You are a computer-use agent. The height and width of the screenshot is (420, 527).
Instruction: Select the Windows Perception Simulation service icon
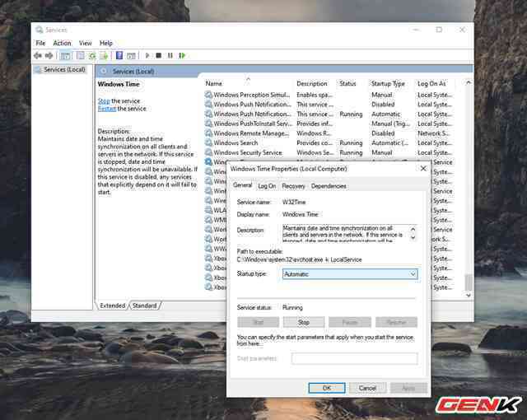click(x=208, y=95)
